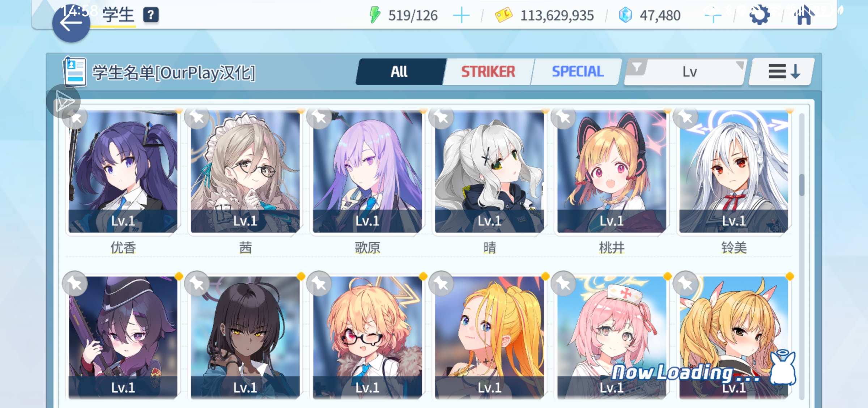Image resolution: width=868 pixels, height=408 pixels.
Task: Select the All tab
Action: point(399,72)
